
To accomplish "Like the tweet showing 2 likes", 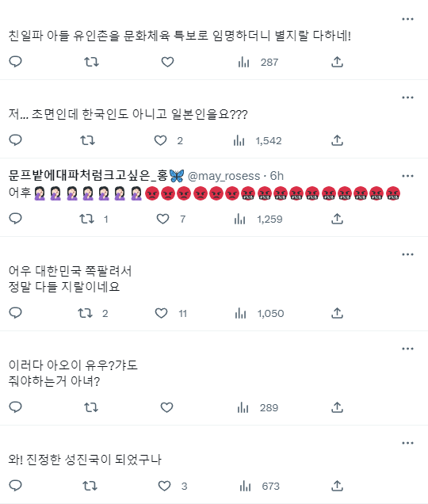I will coord(160,140).
